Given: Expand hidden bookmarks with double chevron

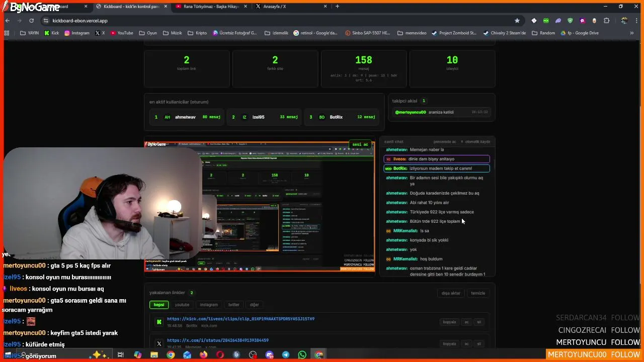Looking at the screenshot, I should tap(632, 33).
